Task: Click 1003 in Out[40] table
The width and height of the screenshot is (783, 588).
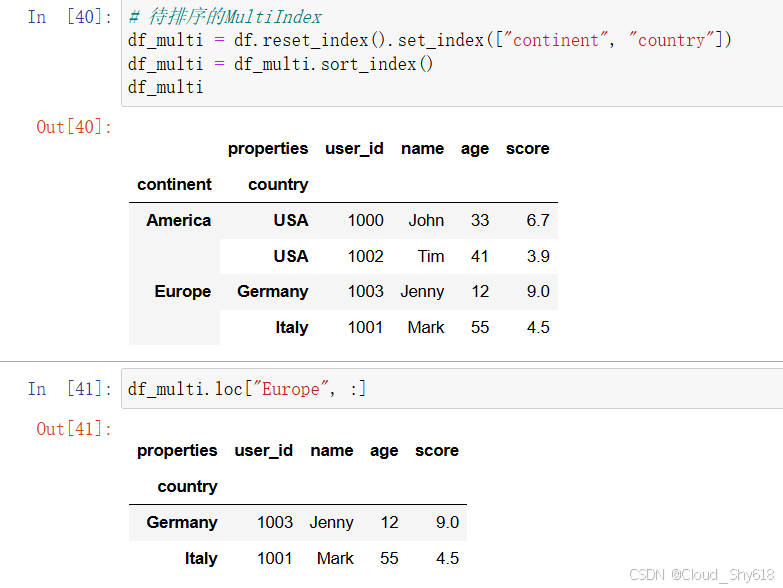Action: [x=366, y=292]
